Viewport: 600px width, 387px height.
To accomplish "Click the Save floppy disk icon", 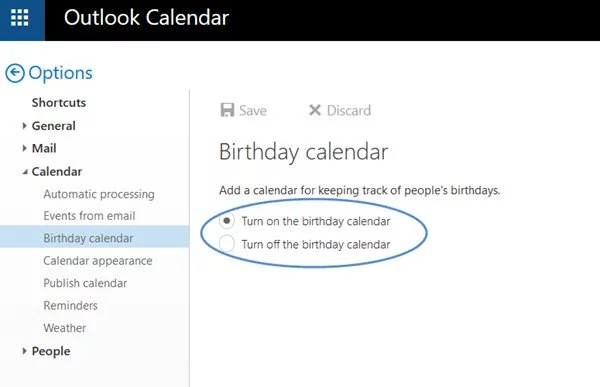I will (227, 110).
